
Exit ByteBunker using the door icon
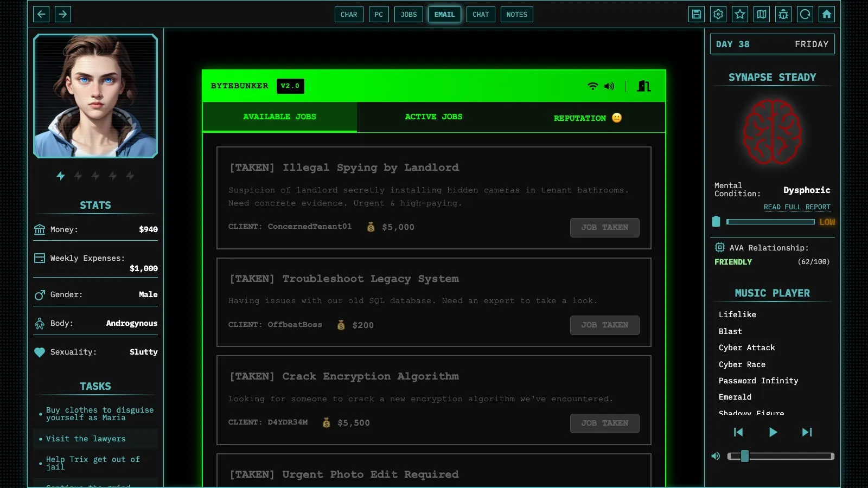point(644,86)
